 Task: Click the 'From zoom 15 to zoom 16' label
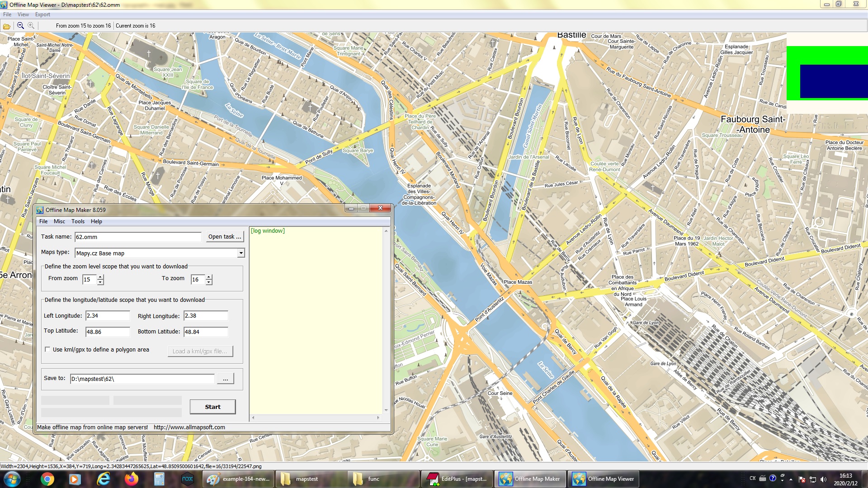click(x=83, y=26)
